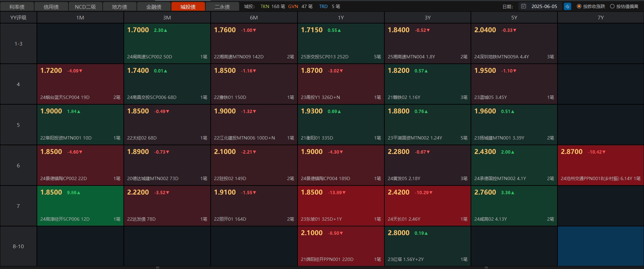
Task: Select 按估值偏离 radio option
Action: point(624,6)
